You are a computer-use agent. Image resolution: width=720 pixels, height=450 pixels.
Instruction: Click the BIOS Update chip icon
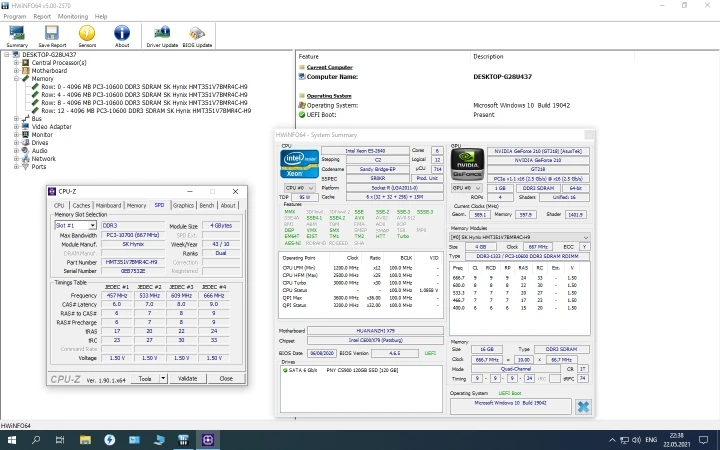pos(199,35)
